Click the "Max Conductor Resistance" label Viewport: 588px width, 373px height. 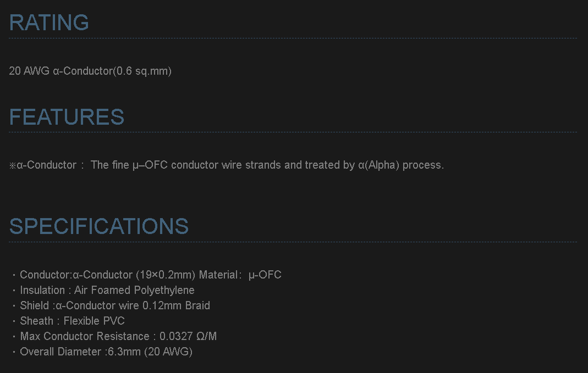pos(85,336)
